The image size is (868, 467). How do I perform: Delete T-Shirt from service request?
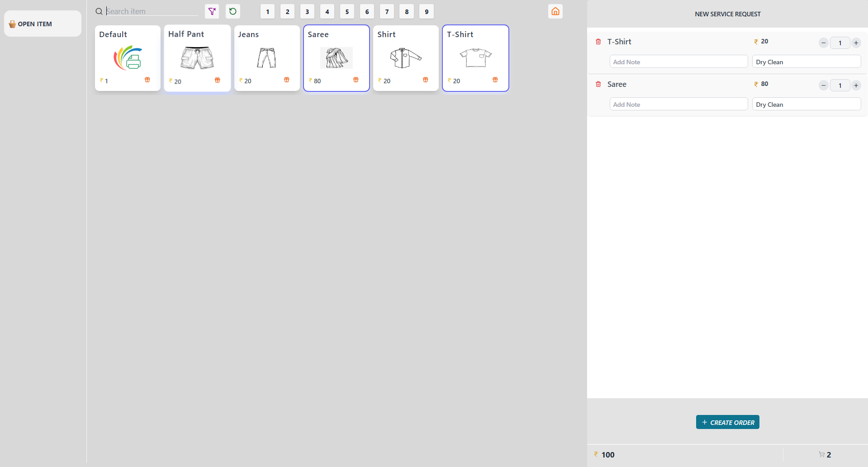598,42
